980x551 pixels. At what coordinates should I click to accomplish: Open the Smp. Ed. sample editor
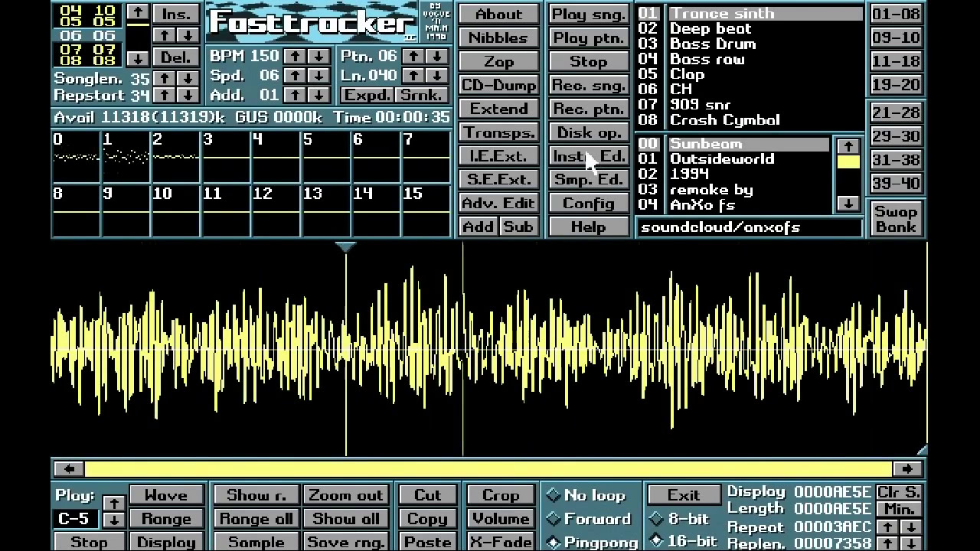[x=589, y=180]
